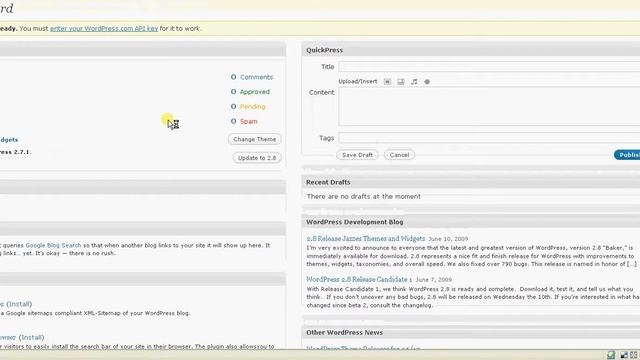
Task: Click the Add Video icon in QuickPress
Action: click(401, 82)
